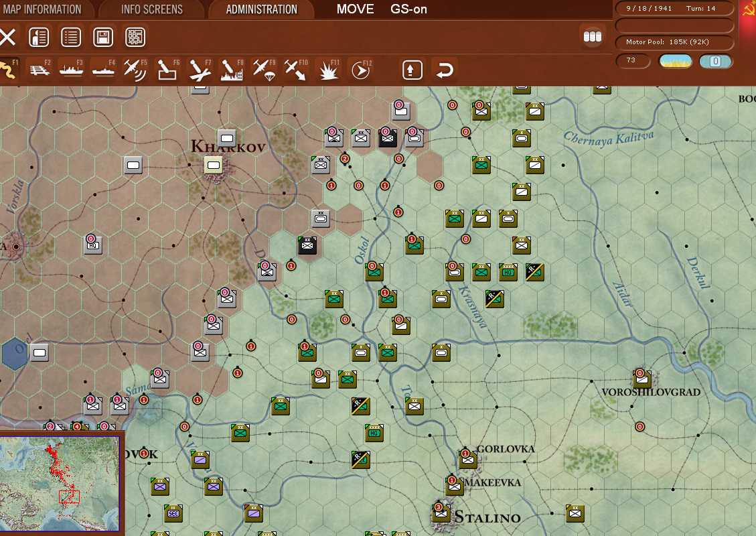Click the STALINO city label
The image size is (756, 536).
point(487,517)
